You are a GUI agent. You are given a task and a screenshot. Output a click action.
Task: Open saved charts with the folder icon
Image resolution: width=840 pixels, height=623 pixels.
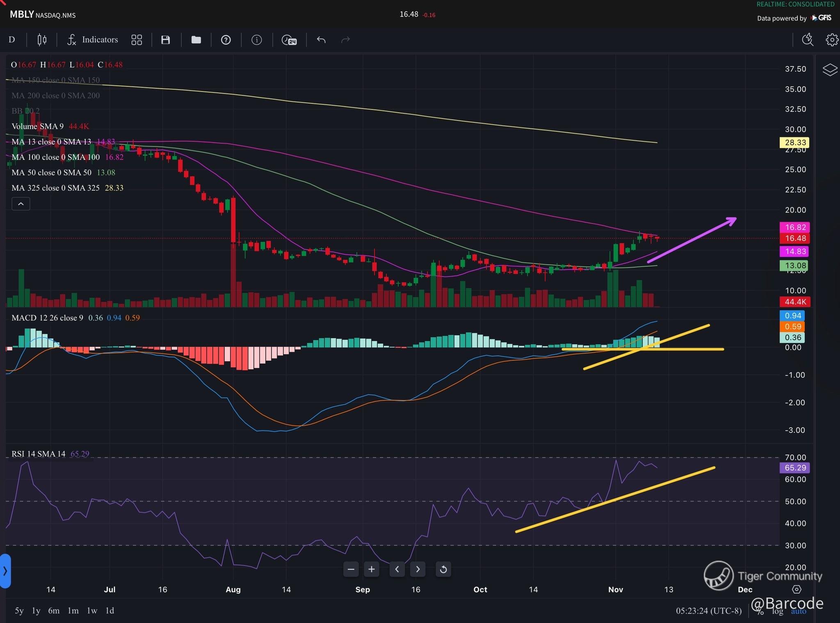click(196, 40)
